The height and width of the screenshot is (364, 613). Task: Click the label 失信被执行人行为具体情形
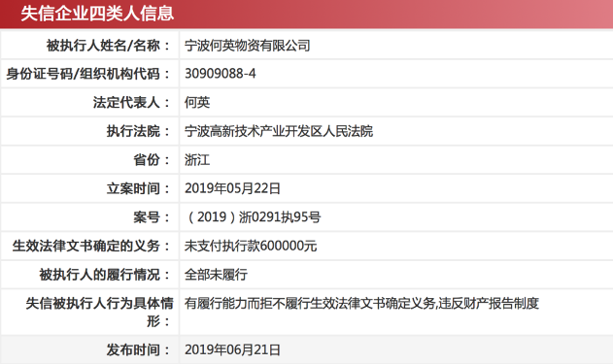click(x=99, y=312)
